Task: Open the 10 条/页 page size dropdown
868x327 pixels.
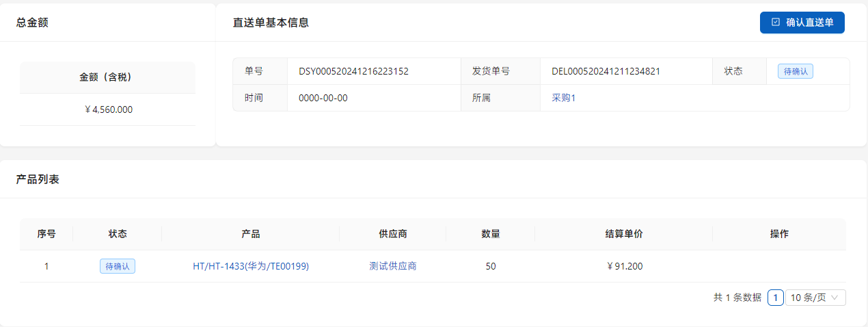Action: coord(815,298)
